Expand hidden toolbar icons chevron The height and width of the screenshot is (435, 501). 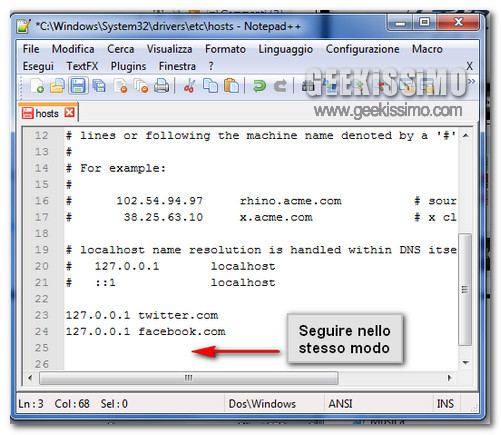coord(471,81)
